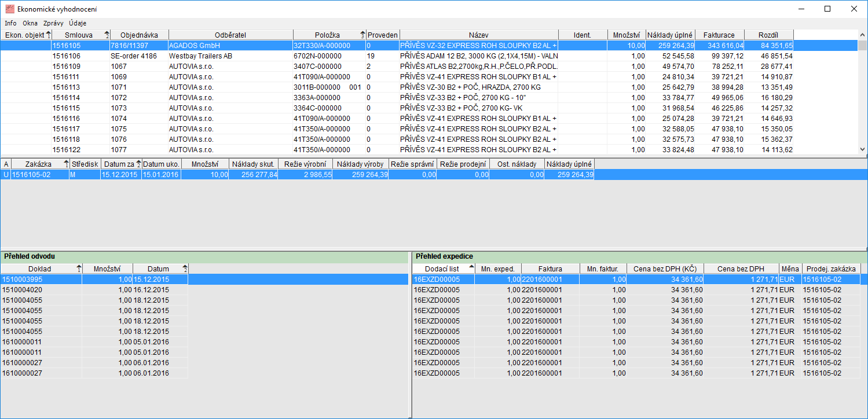Screen dimensions: 868x419
Task: Sort by Zakázka column header
Action: [x=40, y=164]
